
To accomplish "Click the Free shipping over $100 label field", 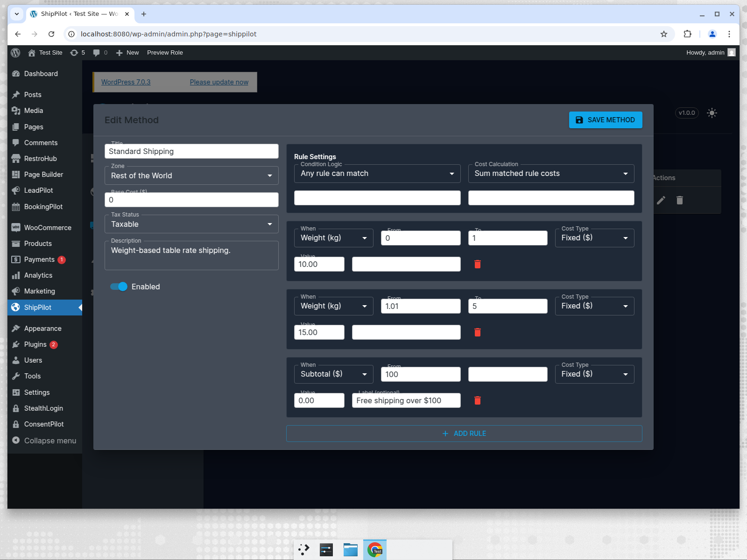I will click(406, 400).
